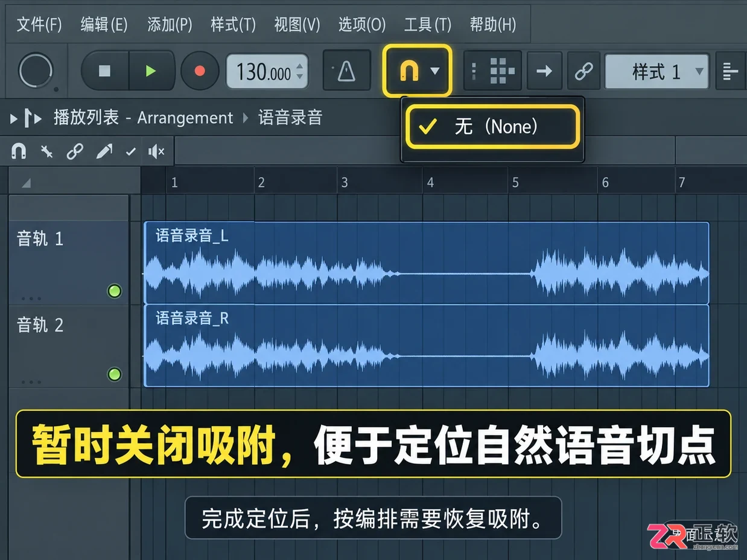
Task: Click the pin icon in playlist tools
Action: [46, 151]
